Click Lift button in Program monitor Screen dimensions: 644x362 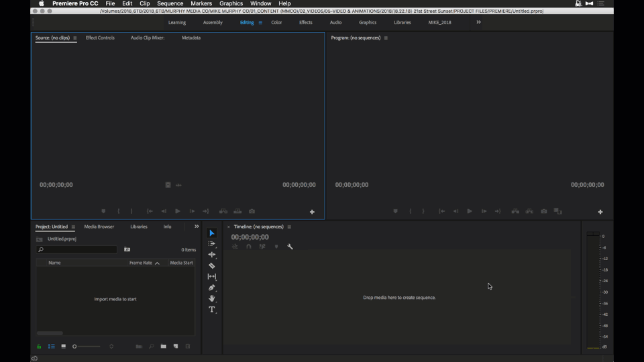coord(515,211)
